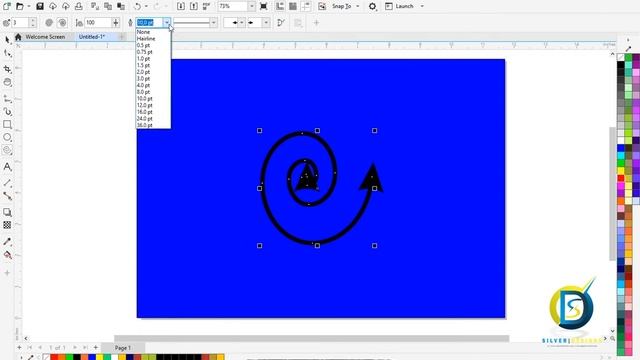Screen dimensions: 640x360
Task: Select the Artistic Media tool
Action: [7, 111]
